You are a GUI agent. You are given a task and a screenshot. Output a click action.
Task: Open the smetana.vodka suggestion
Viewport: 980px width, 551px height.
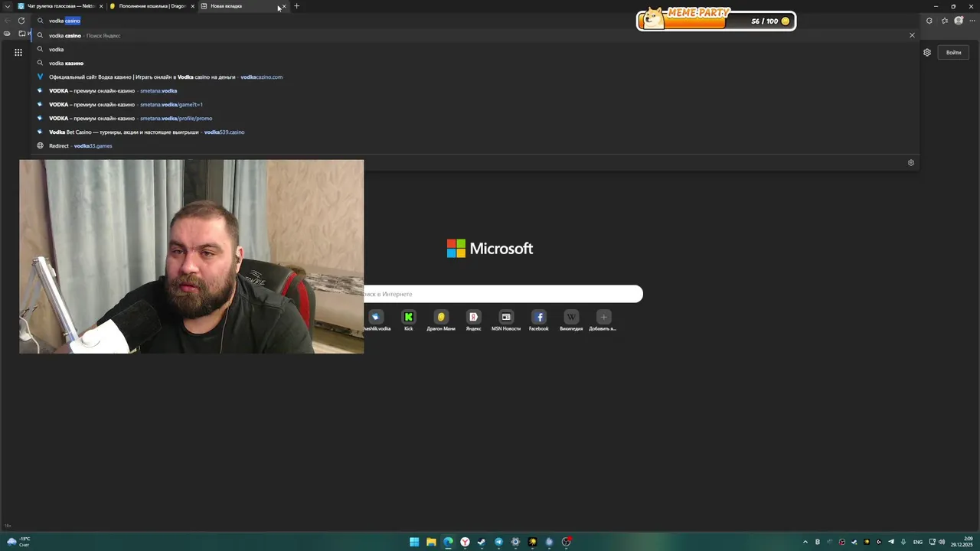475,90
